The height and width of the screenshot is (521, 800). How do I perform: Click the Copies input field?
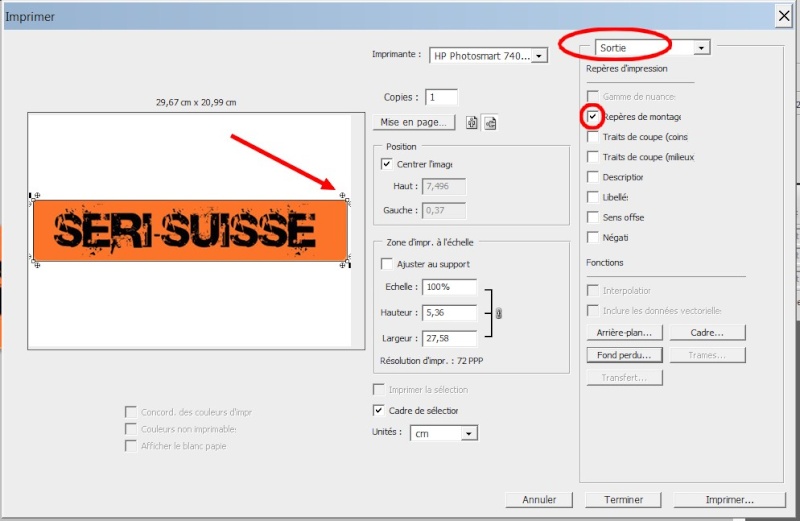(x=441, y=97)
